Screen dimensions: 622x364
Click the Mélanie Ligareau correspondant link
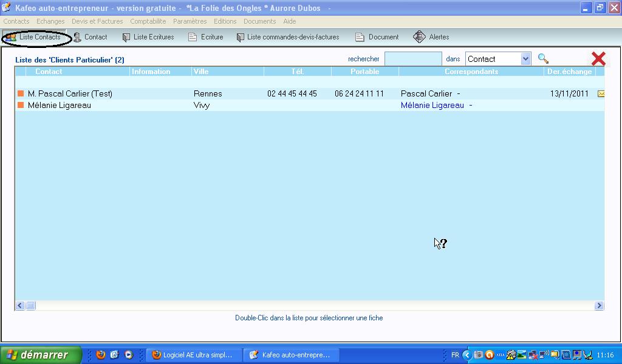(432, 106)
